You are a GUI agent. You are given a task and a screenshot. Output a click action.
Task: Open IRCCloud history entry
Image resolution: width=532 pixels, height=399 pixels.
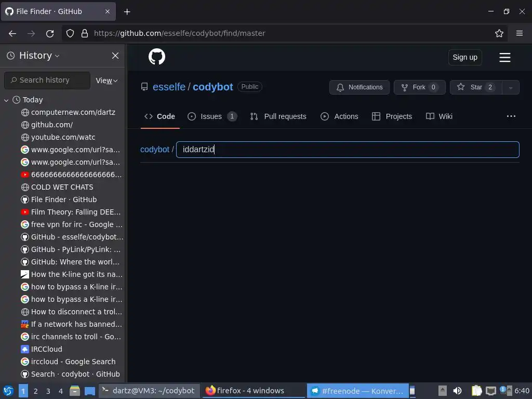click(42, 349)
